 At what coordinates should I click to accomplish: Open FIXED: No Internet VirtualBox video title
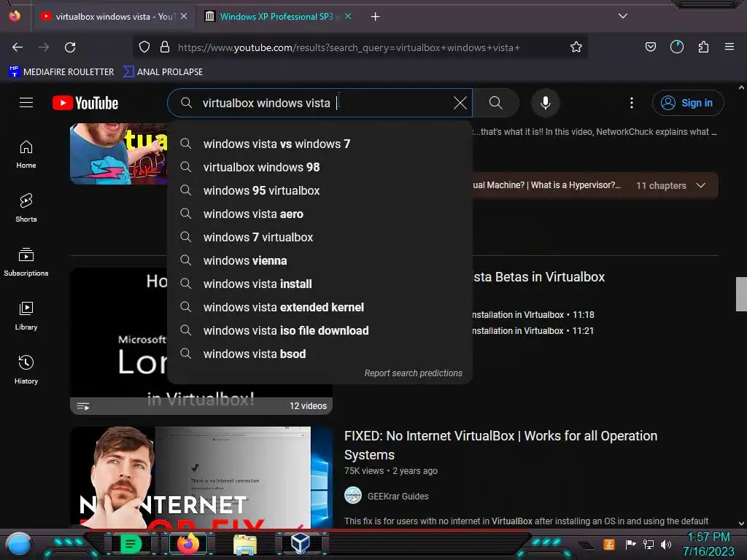point(500,446)
